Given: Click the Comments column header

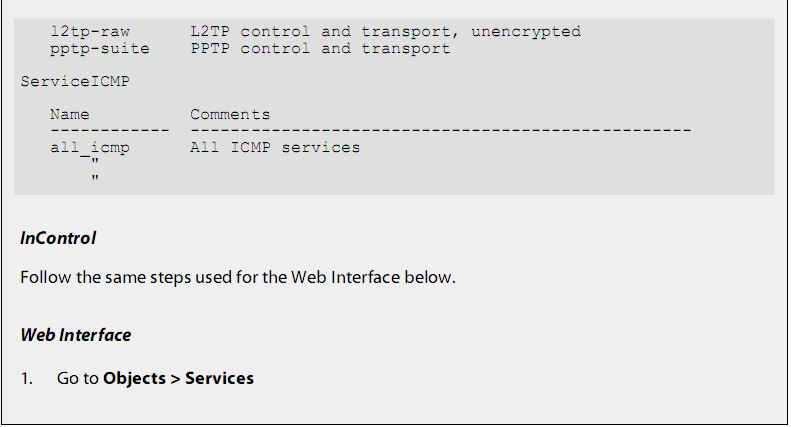Looking at the screenshot, I should [x=230, y=114].
